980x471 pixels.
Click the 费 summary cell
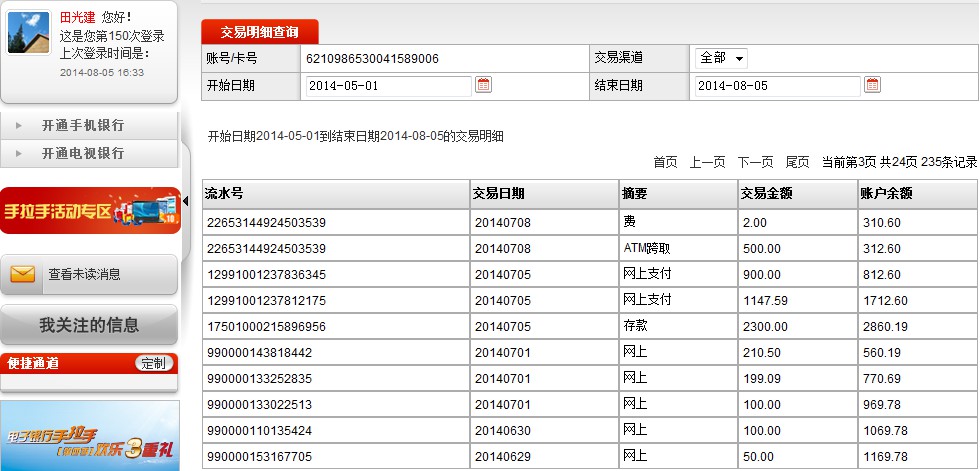click(679, 222)
